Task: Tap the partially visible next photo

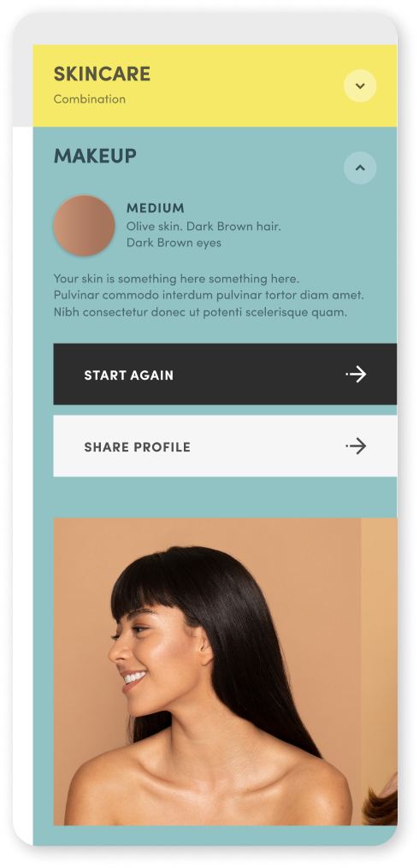Action: pos(379,671)
